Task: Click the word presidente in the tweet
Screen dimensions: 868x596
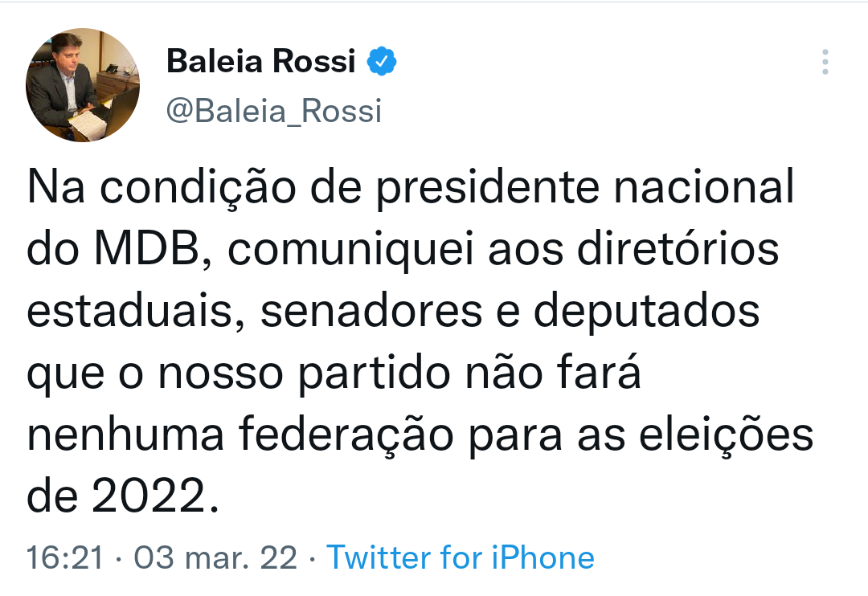Action: point(488,188)
